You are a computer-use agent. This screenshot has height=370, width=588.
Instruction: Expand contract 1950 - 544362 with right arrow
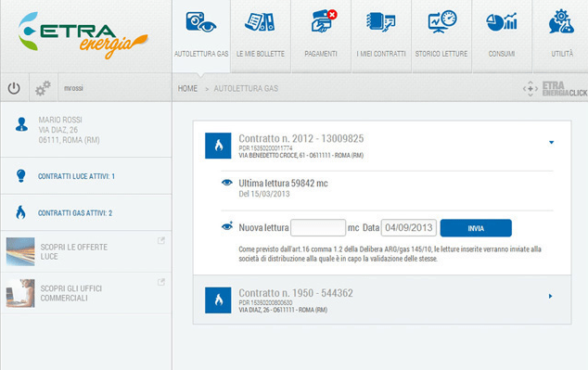(551, 296)
